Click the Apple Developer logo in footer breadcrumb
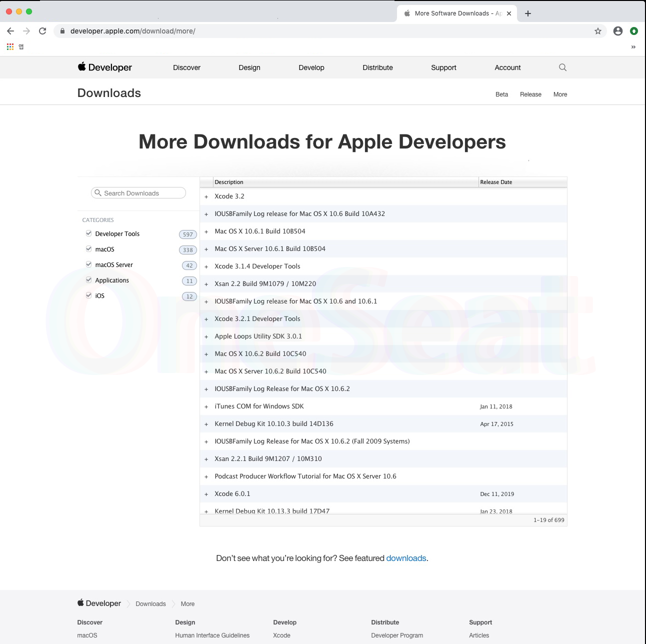Viewport: 646px width, 644px height. (x=99, y=603)
